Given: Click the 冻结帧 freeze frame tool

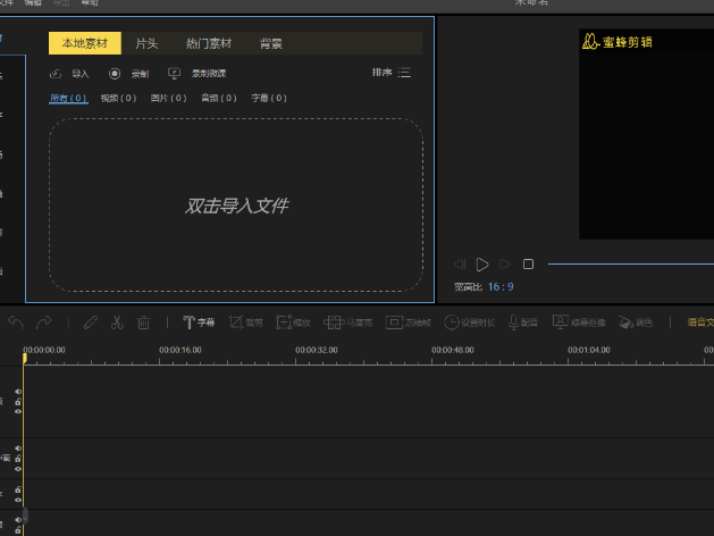Looking at the screenshot, I should 408,322.
